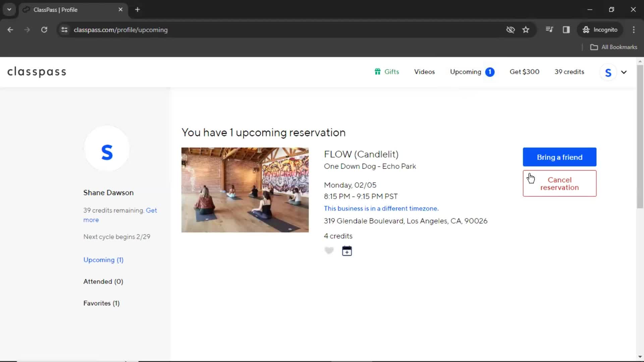Click the Next cycle begins 2/29 text

click(x=117, y=237)
